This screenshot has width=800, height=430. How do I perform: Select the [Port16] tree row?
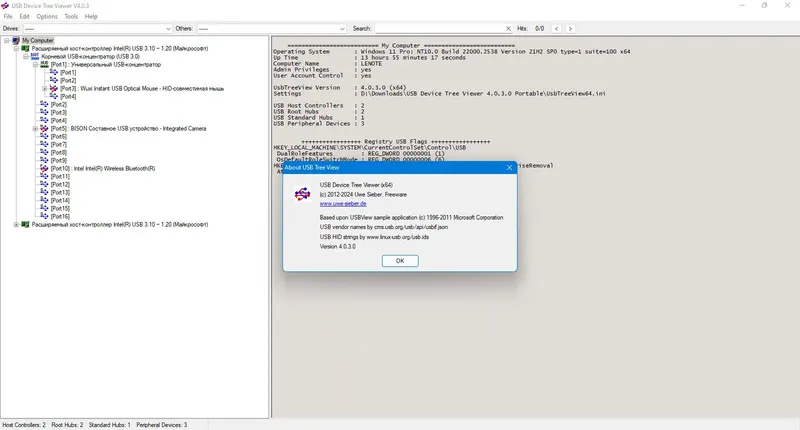pos(60,216)
